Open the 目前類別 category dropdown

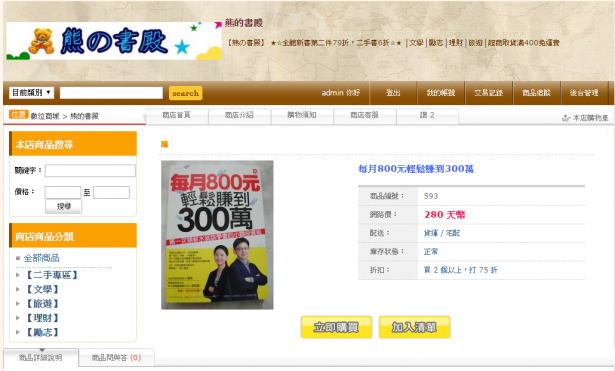pyautogui.click(x=31, y=93)
